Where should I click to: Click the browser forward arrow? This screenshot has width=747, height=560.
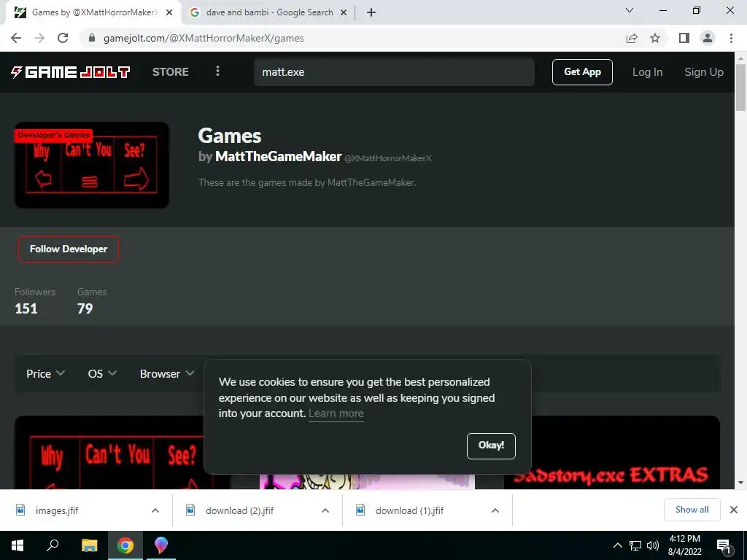(x=39, y=38)
